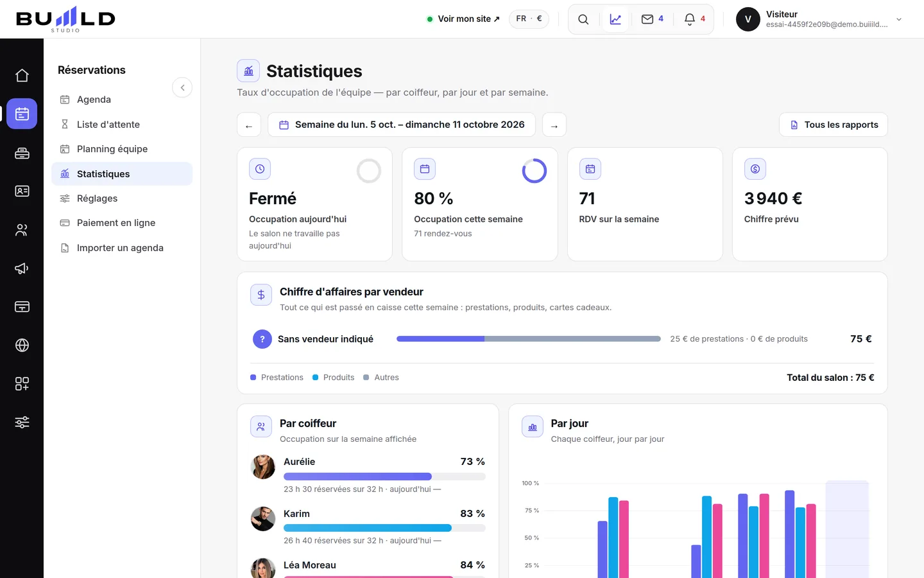The width and height of the screenshot is (924, 578).
Task: Click the Prestations legend entry
Action: point(277,378)
